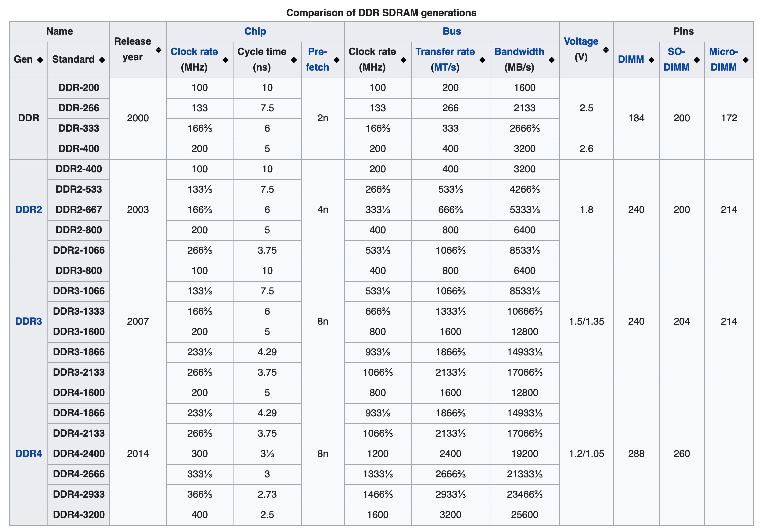Sort table by Gen column arrows
Screen dimensions: 762x532
(40, 60)
